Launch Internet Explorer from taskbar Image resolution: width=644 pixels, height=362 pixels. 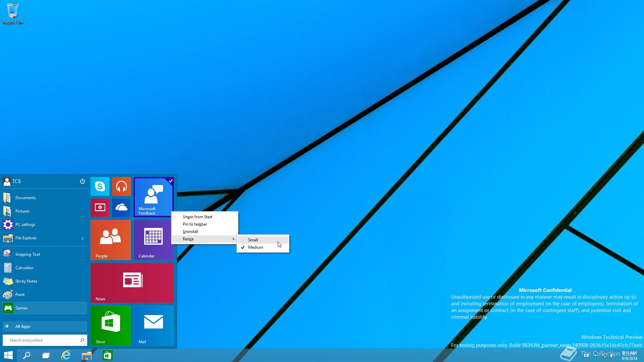pos(66,355)
